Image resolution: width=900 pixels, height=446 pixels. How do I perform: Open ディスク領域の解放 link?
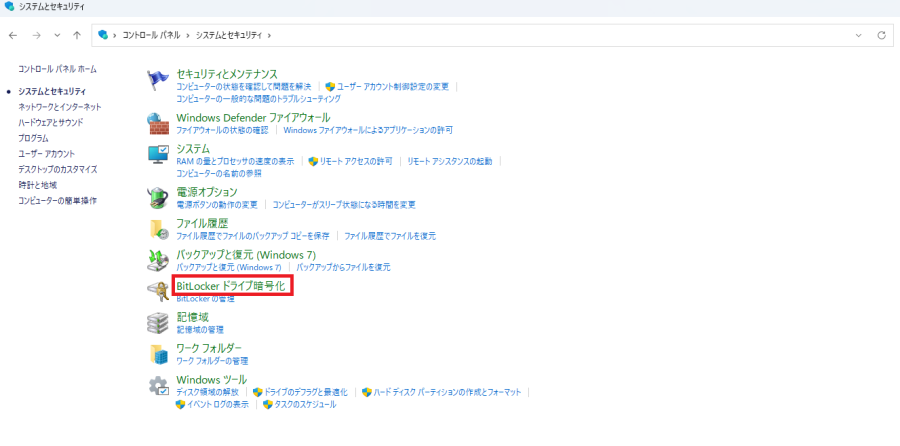[x=207, y=392]
